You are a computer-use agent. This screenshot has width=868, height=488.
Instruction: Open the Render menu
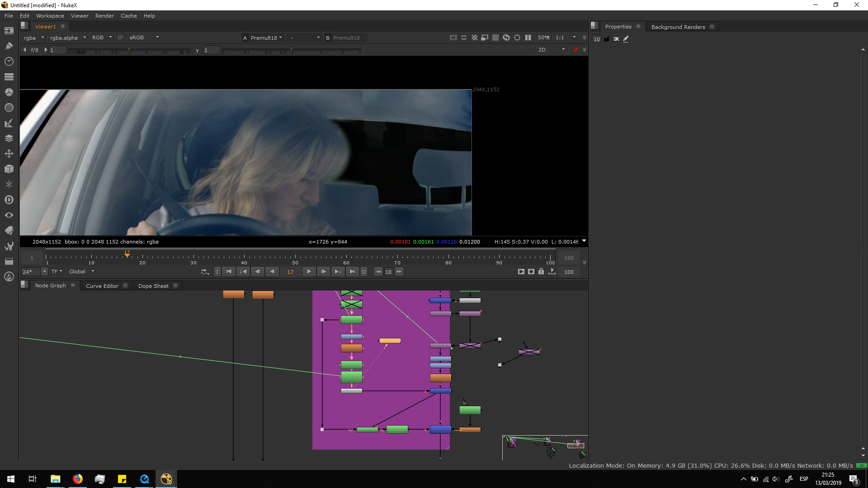point(104,16)
